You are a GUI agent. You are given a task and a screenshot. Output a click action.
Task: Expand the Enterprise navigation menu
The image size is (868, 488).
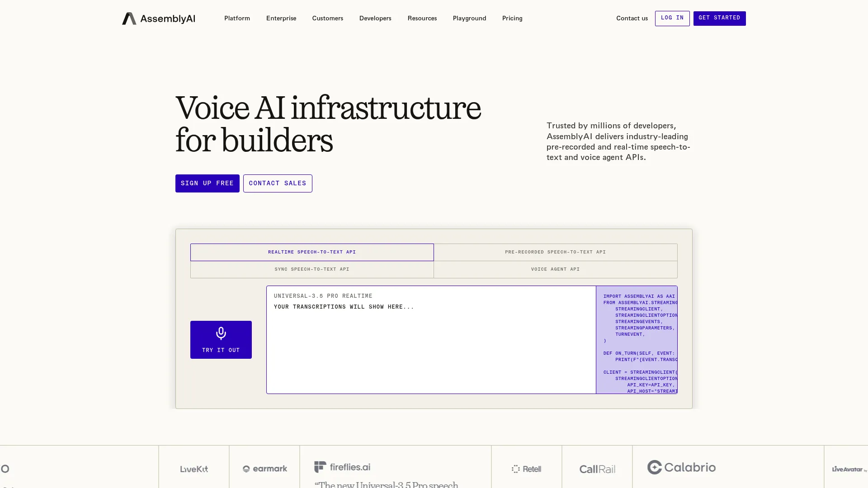pyautogui.click(x=281, y=19)
